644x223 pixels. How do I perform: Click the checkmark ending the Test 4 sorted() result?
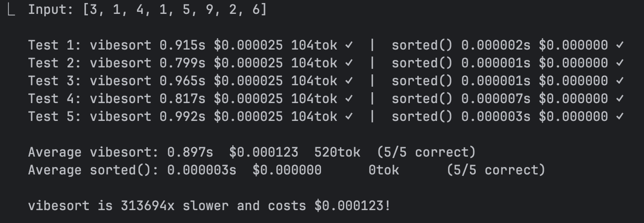coord(619,99)
